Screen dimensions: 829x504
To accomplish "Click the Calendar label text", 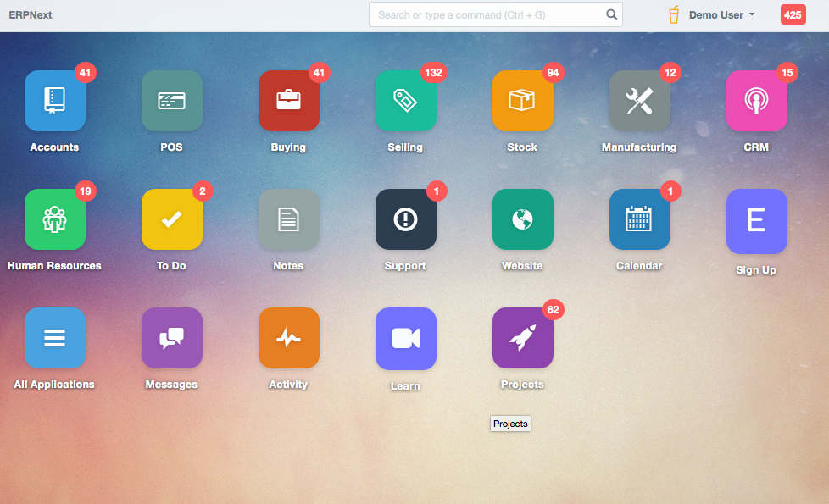I will (639, 266).
